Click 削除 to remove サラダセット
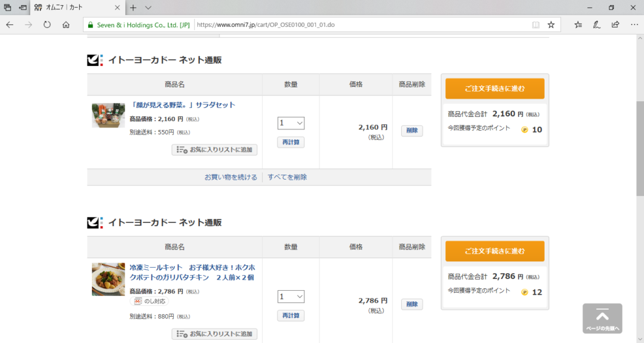644x343 pixels. pos(412,131)
